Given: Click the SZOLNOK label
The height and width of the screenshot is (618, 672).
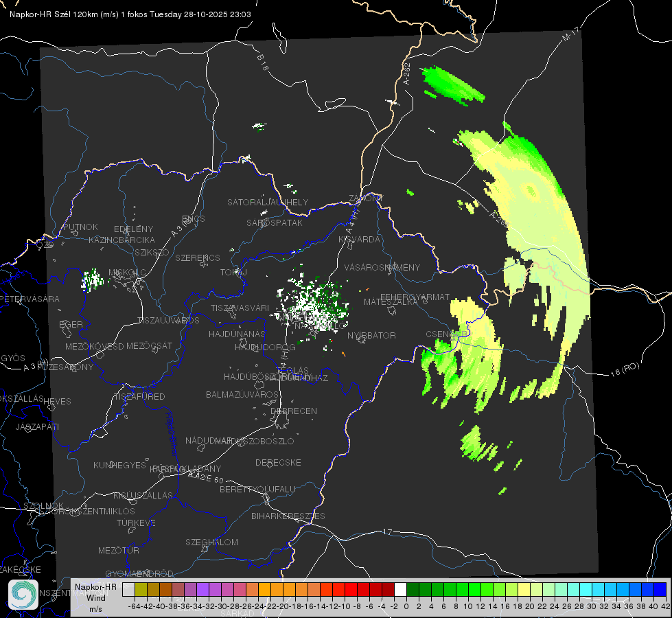Looking at the screenshot, I should [x=44, y=505].
